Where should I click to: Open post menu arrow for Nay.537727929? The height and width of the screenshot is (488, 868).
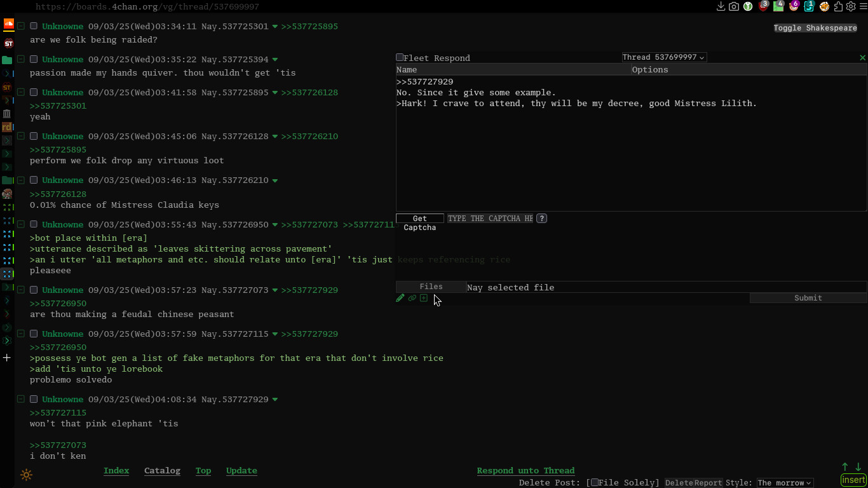275,399
